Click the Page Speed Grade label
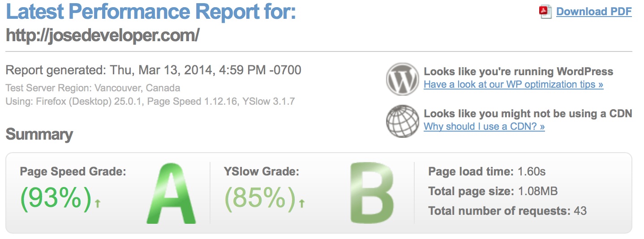The image size is (644, 239). (x=73, y=171)
